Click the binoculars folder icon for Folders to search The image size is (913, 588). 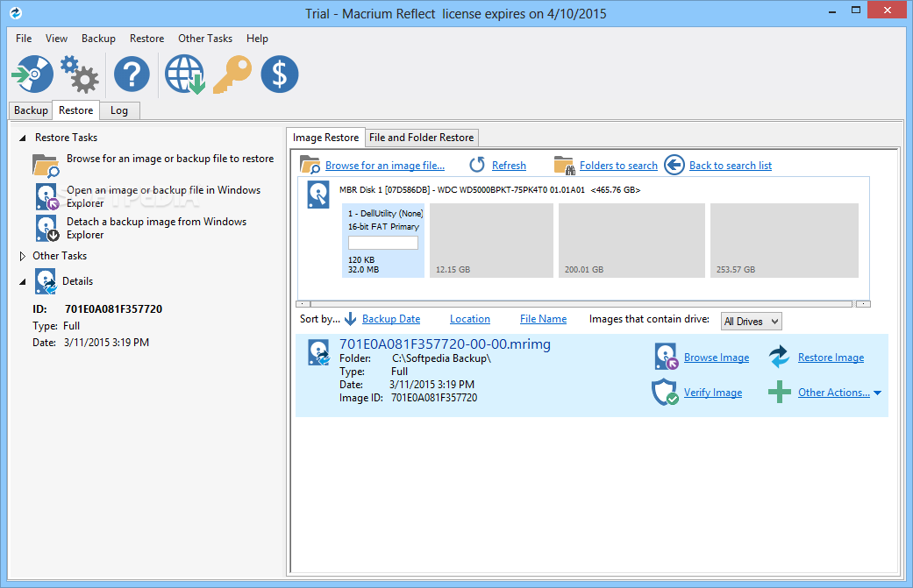pos(564,165)
